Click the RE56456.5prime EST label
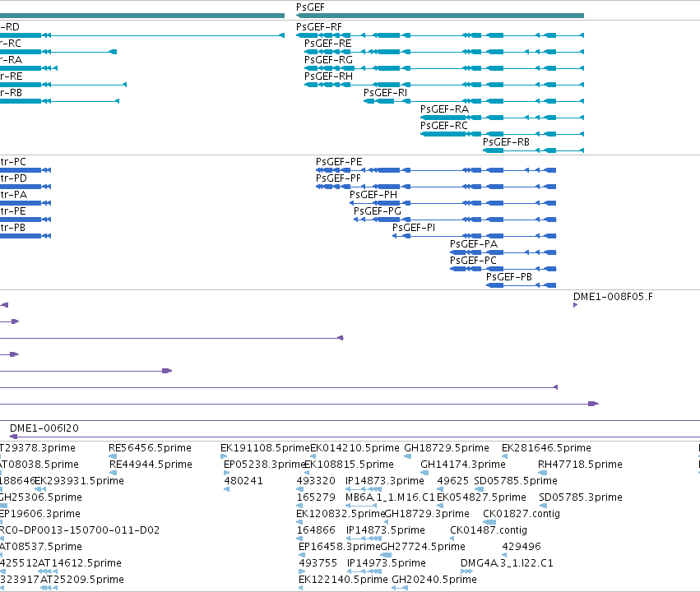 150,448
